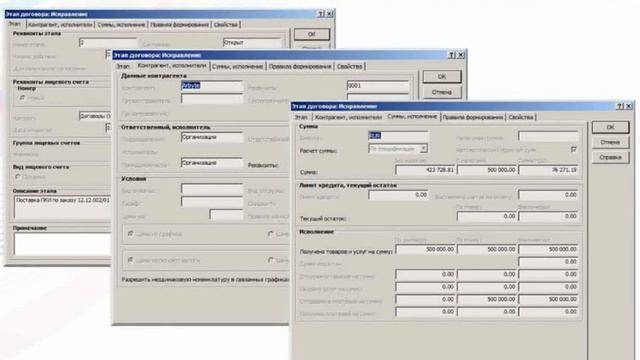The image size is (640, 360).
Task: Click Отмена in the middle window
Action: [442, 92]
